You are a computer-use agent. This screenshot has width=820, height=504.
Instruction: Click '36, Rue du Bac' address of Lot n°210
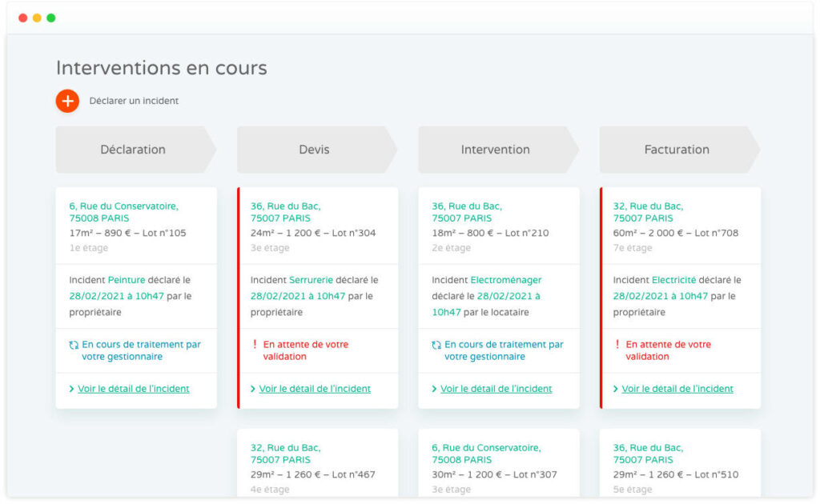(x=467, y=212)
